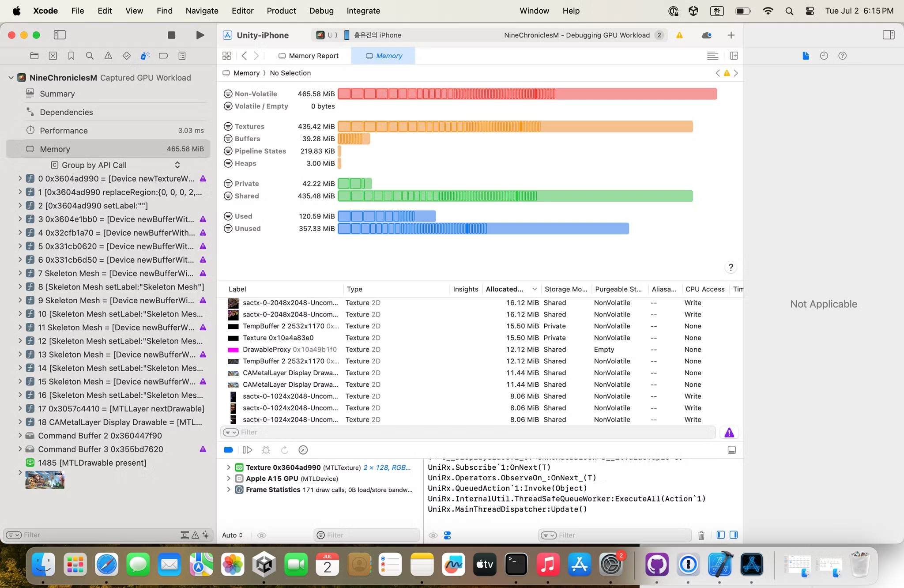Image resolution: width=904 pixels, height=588 pixels.
Task: Open the Breakpoint navigator
Action: (163, 56)
